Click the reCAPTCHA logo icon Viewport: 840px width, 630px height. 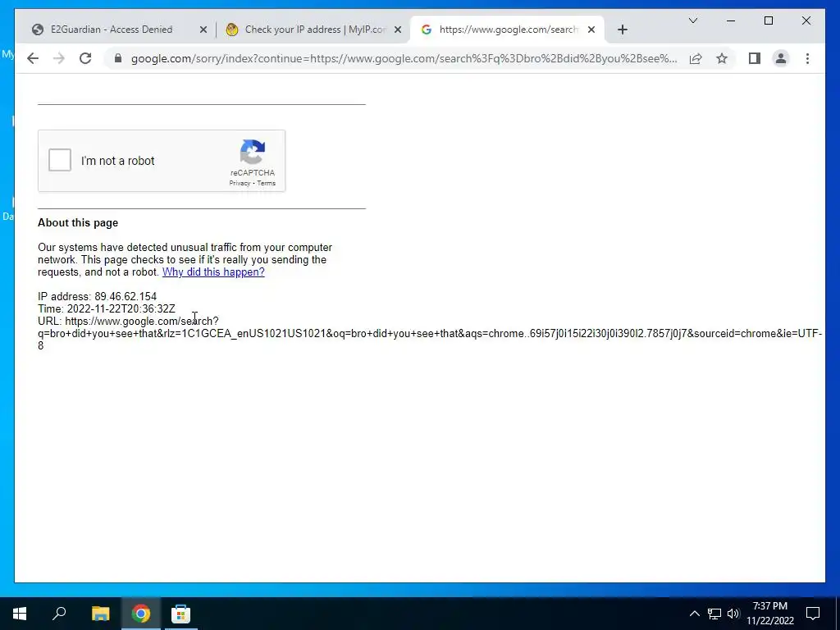253,152
